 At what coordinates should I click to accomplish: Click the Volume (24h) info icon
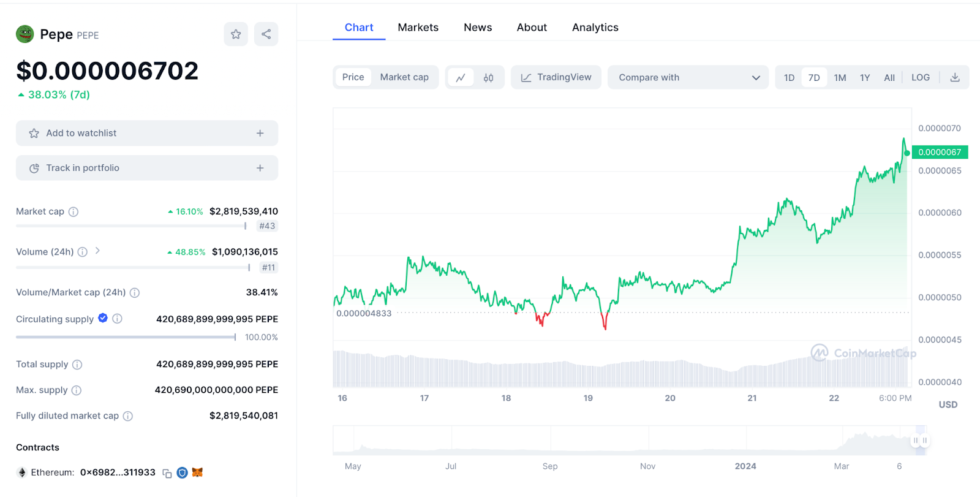click(83, 252)
